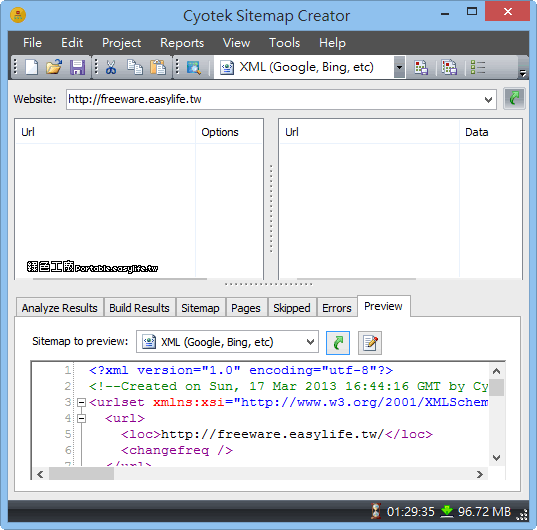Image resolution: width=537 pixels, height=530 pixels.
Task: Collapse the urlset node on line 3
Action: click(x=81, y=402)
